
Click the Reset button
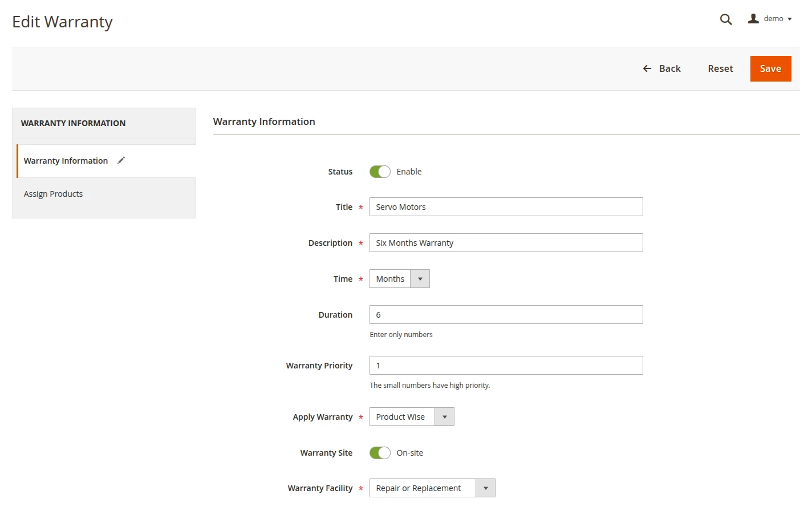720,69
